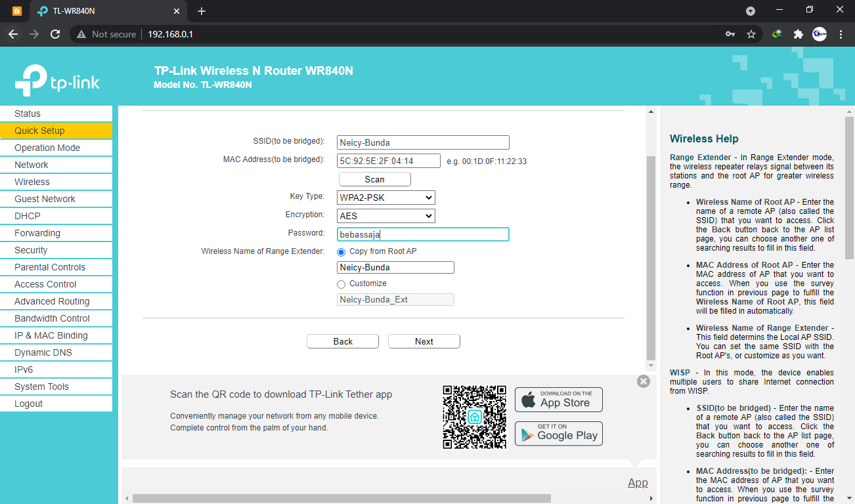855x504 pixels.
Task: Click the Not secure warning icon
Action: (x=82, y=34)
